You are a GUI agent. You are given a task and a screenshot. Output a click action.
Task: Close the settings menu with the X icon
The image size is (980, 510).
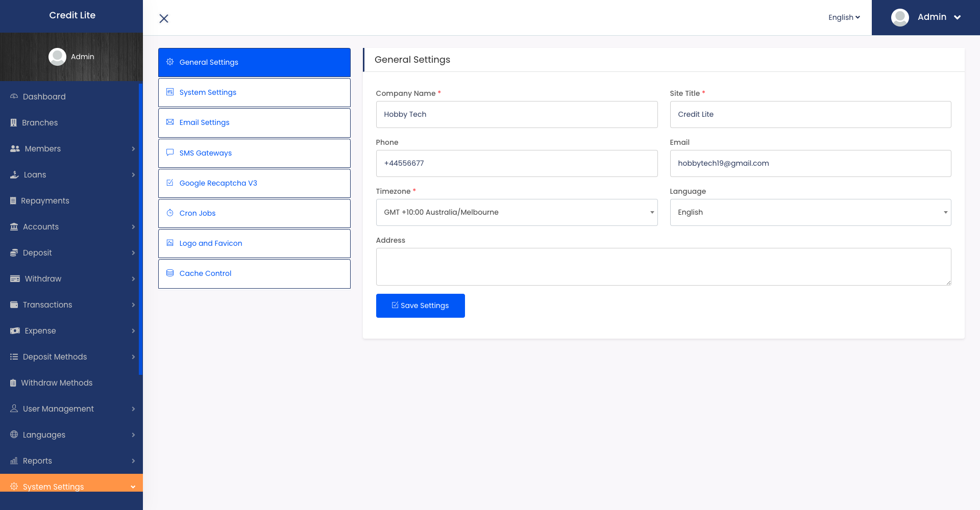coord(163,18)
